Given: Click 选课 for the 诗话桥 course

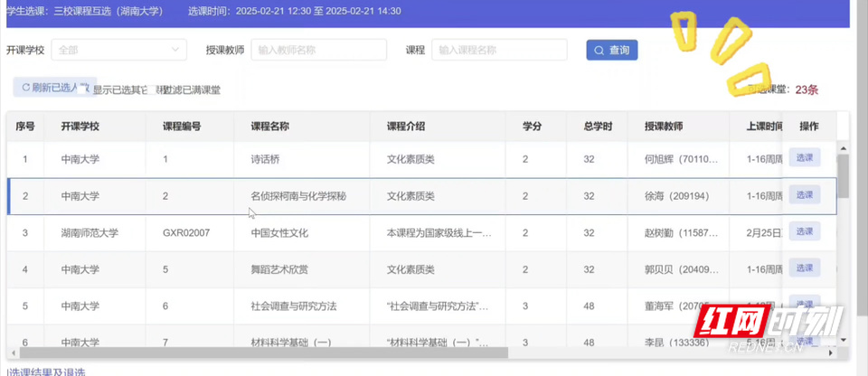Looking at the screenshot, I should pyautogui.click(x=805, y=158).
